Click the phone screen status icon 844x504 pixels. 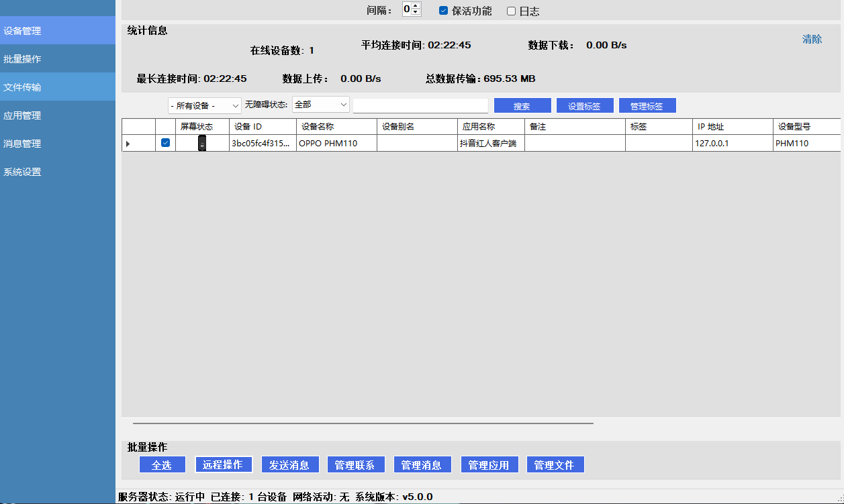(x=202, y=143)
